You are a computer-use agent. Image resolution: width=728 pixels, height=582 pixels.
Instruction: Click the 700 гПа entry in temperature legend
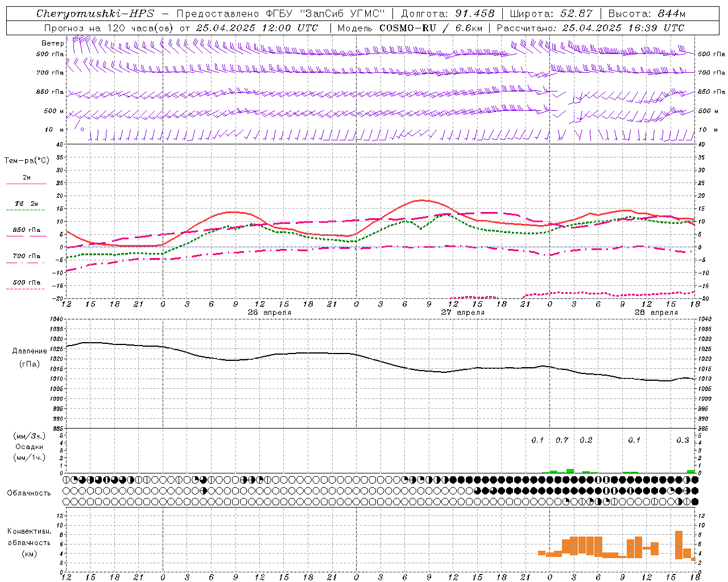pyautogui.click(x=26, y=256)
